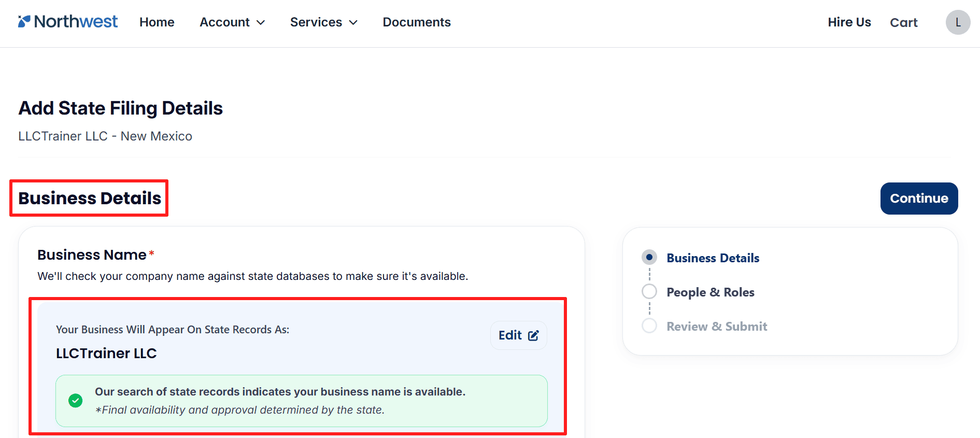Open the Cart

(903, 22)
